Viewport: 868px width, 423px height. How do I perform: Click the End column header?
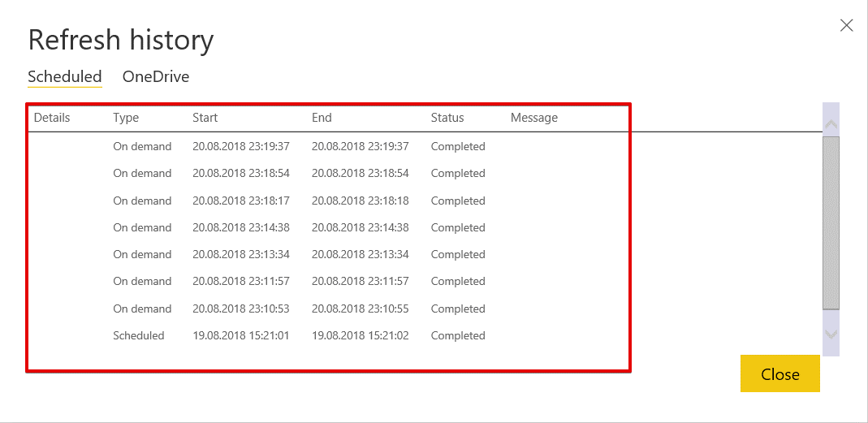coord(322,118)
